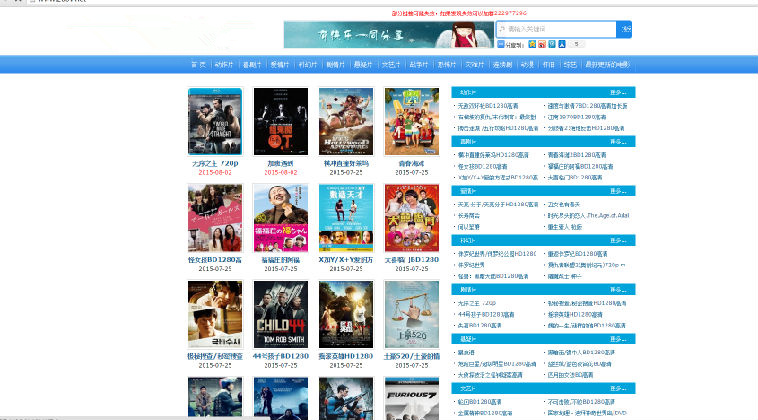This screenshot has height=420, width=758.
Task: Share via the Sina Weibo icon
Action: tap(542, 44)
